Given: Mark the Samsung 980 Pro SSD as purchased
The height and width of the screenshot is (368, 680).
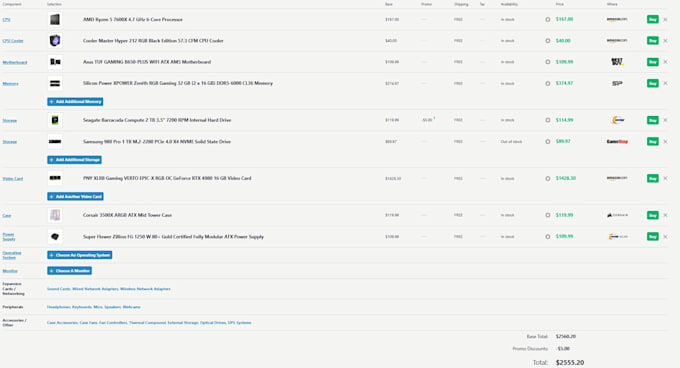Looking at the screenshot, I should [548, 142].
